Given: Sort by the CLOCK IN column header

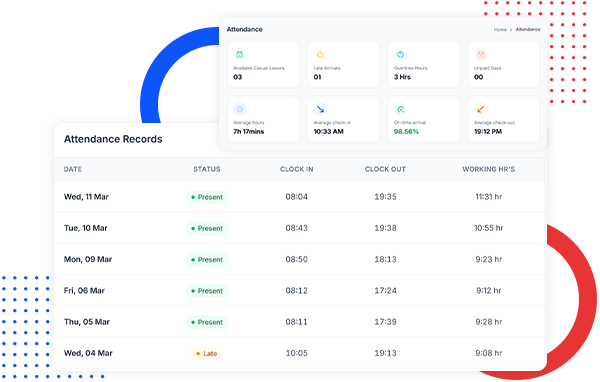Looking at the screenshot, I should click(x=297, y=169).
